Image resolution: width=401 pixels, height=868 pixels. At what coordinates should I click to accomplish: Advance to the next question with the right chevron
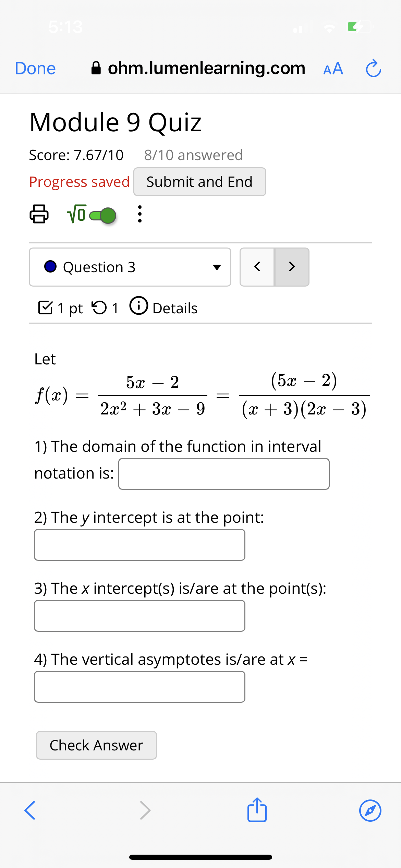[291, 267]
